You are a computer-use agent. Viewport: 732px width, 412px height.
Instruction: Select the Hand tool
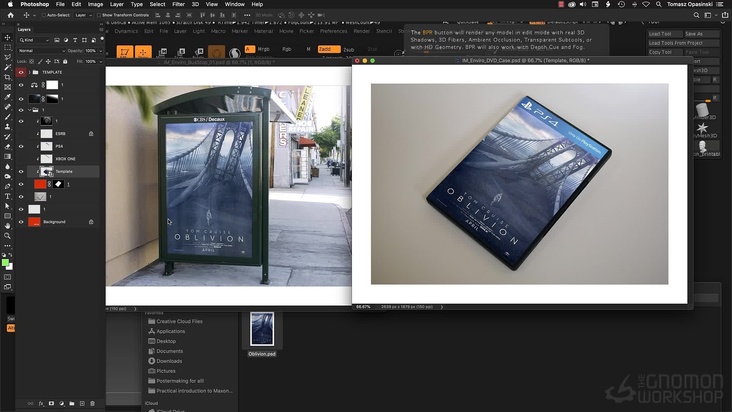[7, 225]
